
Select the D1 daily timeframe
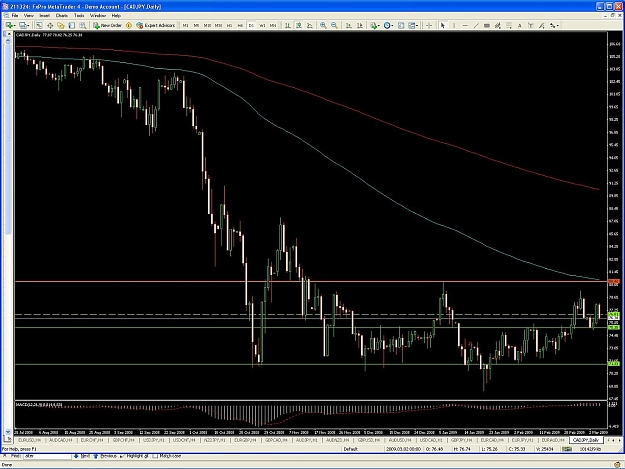coord(251,26)
